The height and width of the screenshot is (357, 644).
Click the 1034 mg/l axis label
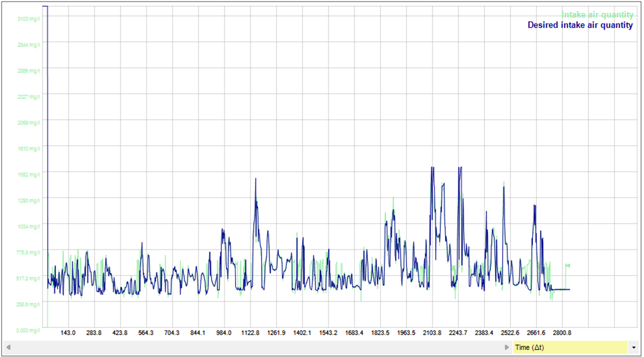29,227
